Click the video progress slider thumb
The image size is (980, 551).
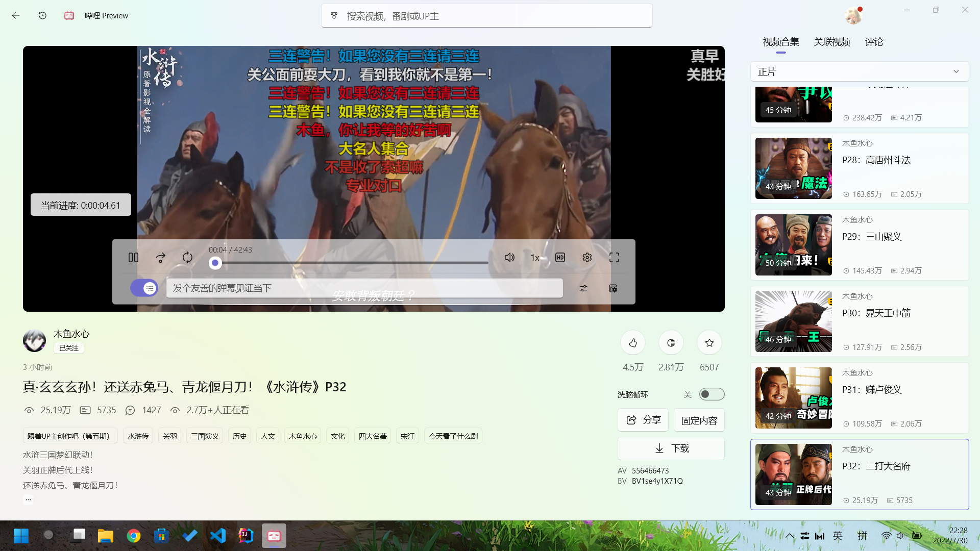tap(215, 263)
